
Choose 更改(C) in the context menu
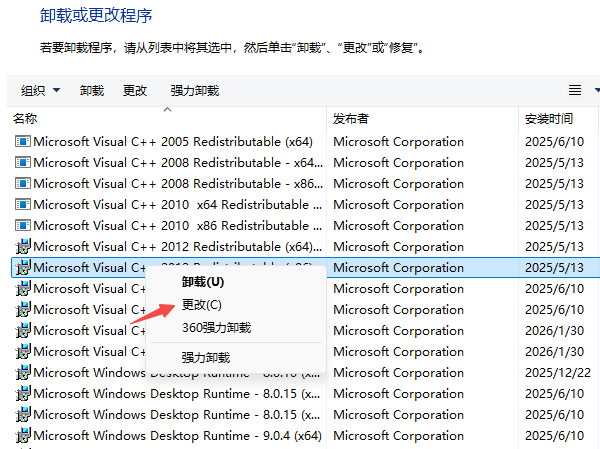point(202,305)
